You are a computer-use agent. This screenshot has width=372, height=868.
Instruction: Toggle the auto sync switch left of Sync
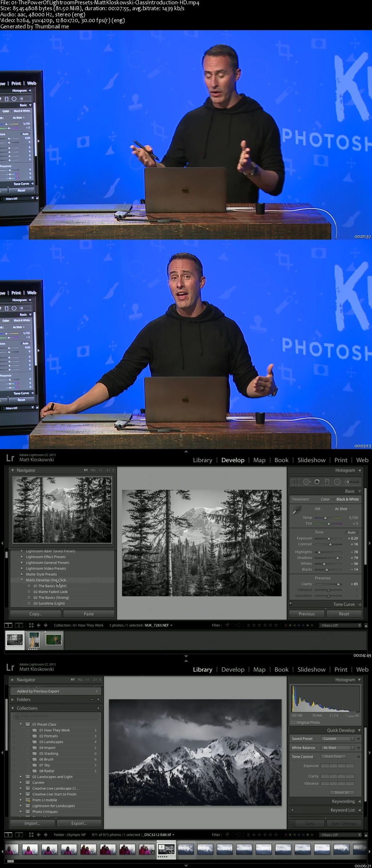pos(292,823)
